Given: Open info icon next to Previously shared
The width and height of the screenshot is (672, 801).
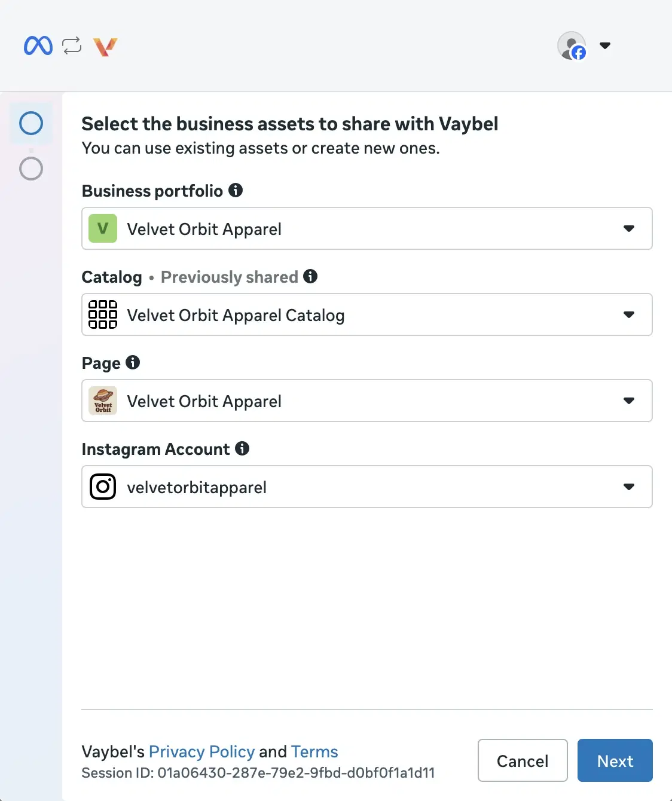Looking at the screenshot, I should pyautogui.click(x=310, y=276).
